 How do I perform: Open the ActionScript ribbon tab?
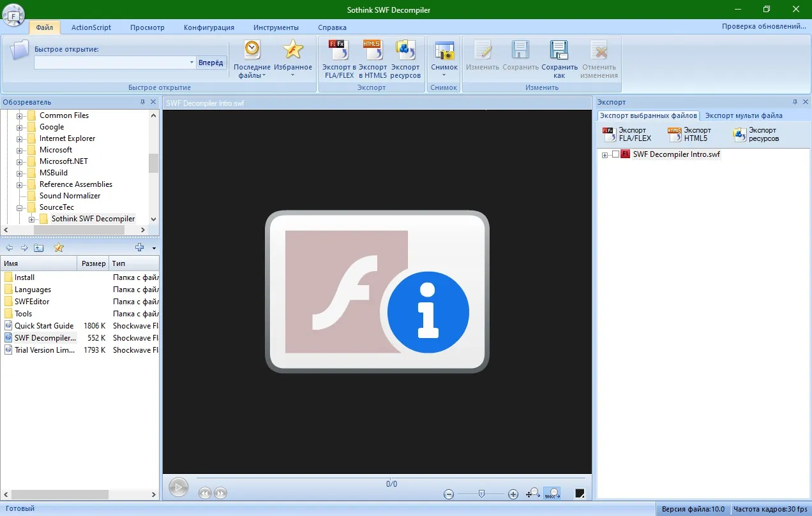click(x=91, y=27)
